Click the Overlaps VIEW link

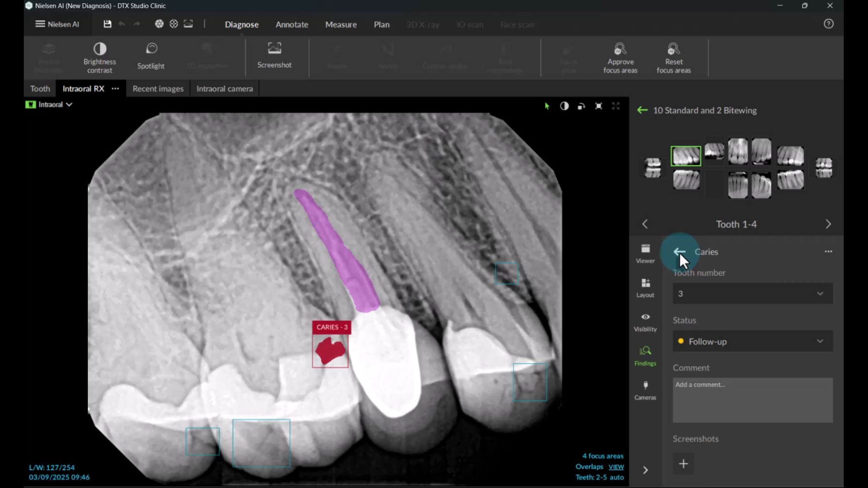coord(616,467)
